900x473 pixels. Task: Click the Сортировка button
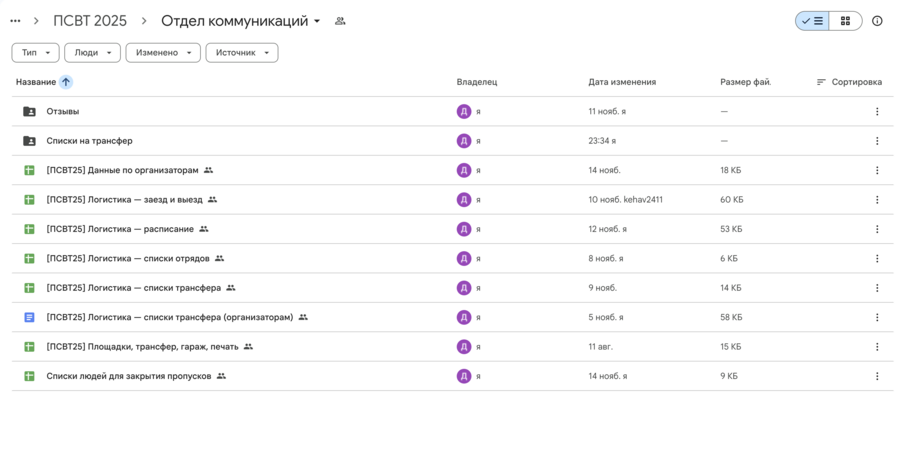click(849, 82)
